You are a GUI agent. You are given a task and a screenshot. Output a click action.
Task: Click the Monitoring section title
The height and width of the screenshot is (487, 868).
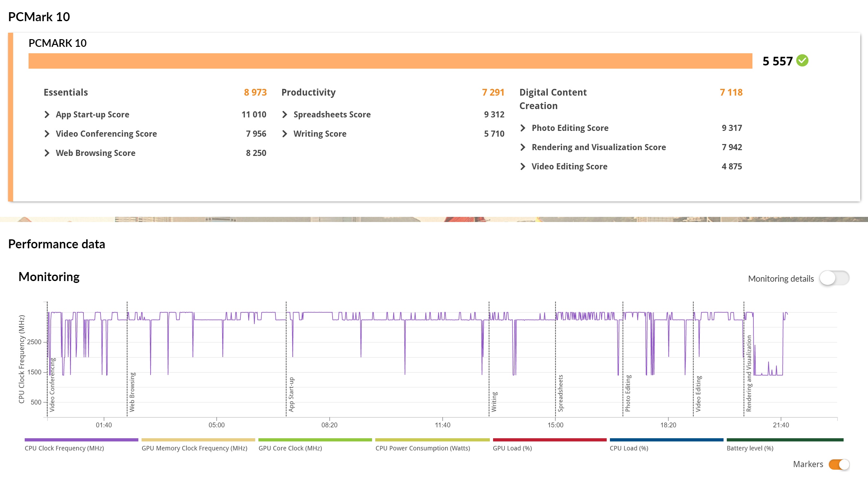(x=49, y=277)
